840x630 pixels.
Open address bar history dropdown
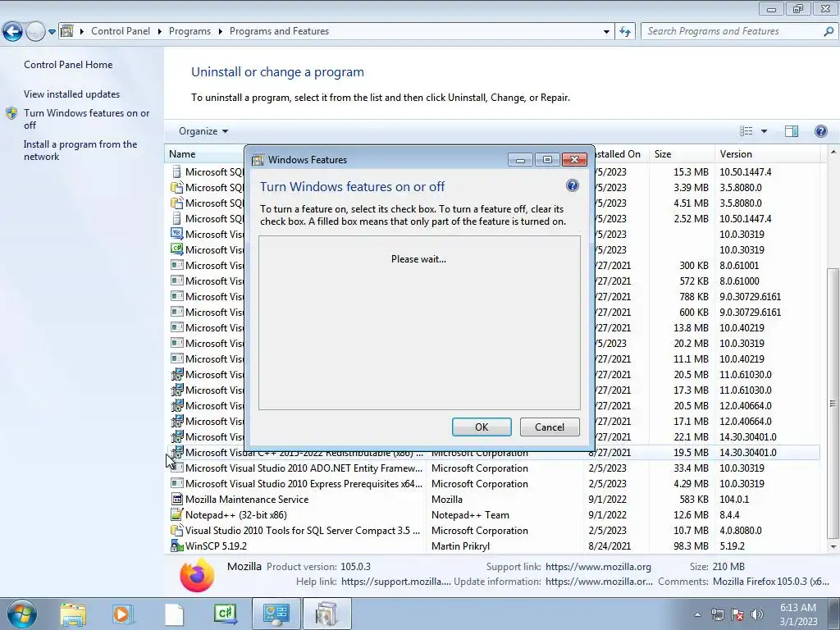click(606, 32)
